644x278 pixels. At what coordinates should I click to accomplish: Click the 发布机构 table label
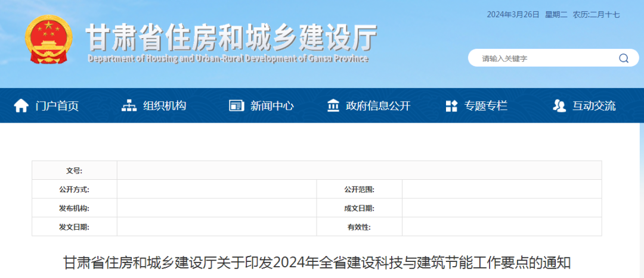point(75,208)
